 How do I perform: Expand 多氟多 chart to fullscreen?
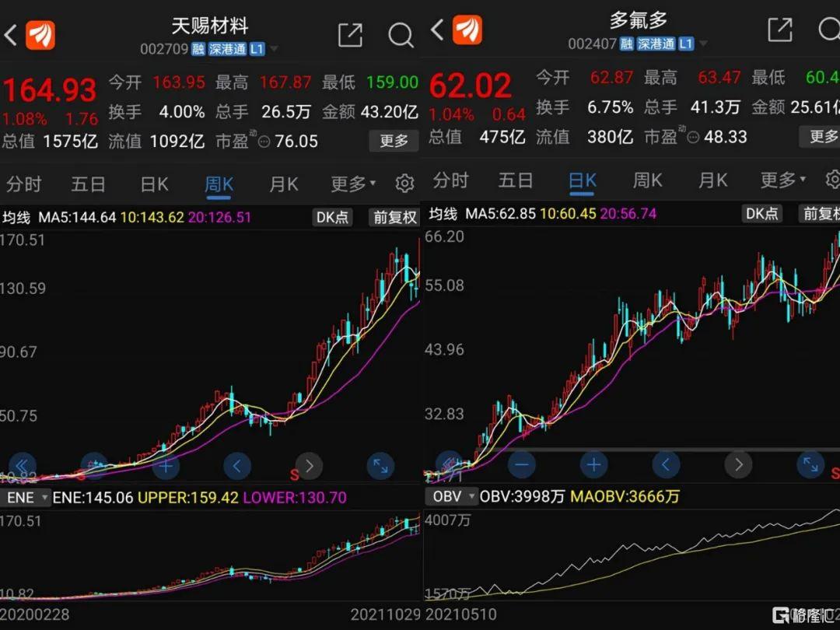point(810,465)
